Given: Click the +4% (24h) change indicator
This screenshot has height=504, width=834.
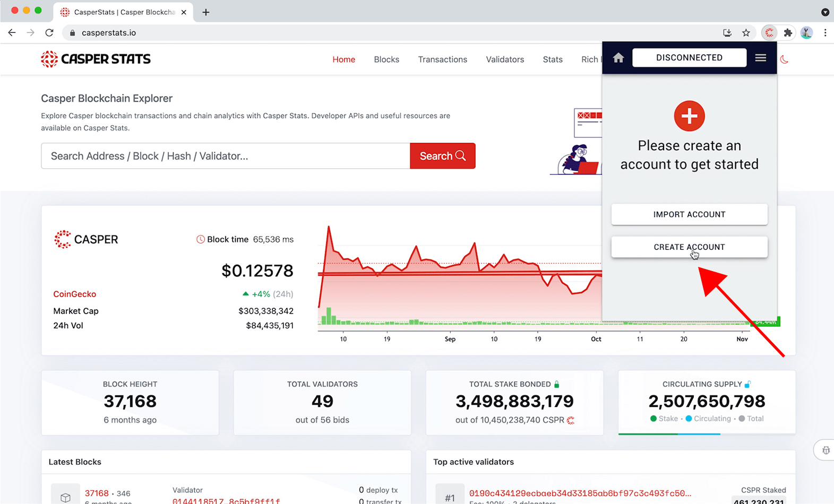Looking at the screenshot, I should (268, 294).
